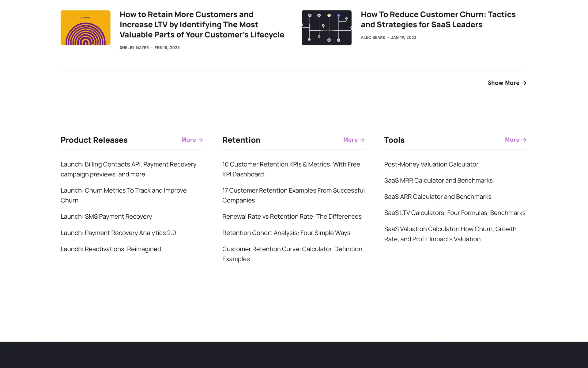Open Retention Cohort Analysis: Four Simple Ways
Screen dimensions: 588x368
[286, 233]
